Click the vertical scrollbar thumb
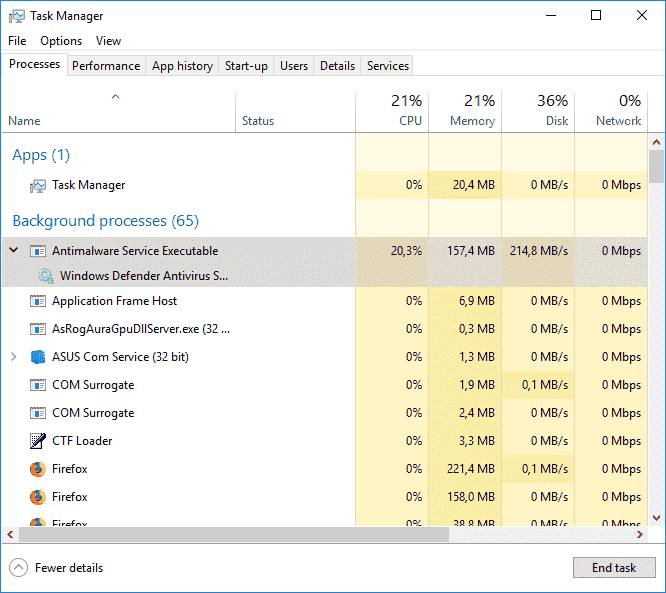Image resolution: width=666 pixels, height=593 pixels. 656,167
